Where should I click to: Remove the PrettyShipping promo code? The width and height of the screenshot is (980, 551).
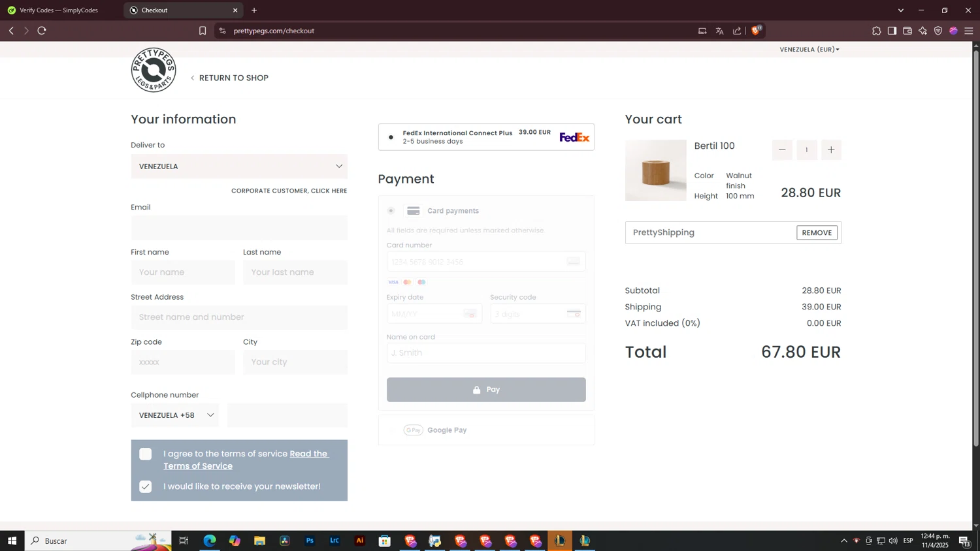coord(817,232)
